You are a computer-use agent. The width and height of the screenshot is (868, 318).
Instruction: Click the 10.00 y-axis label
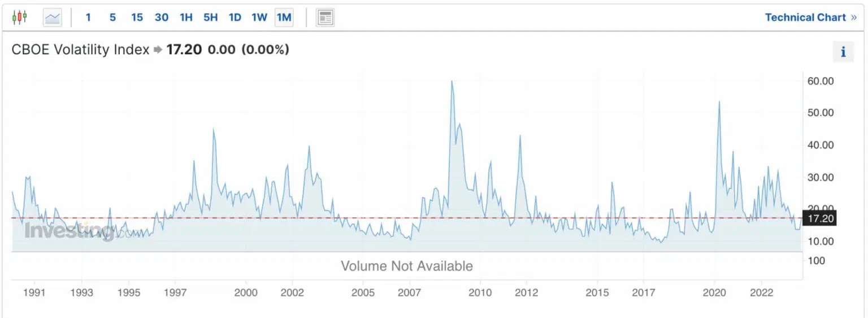(821, 241)
